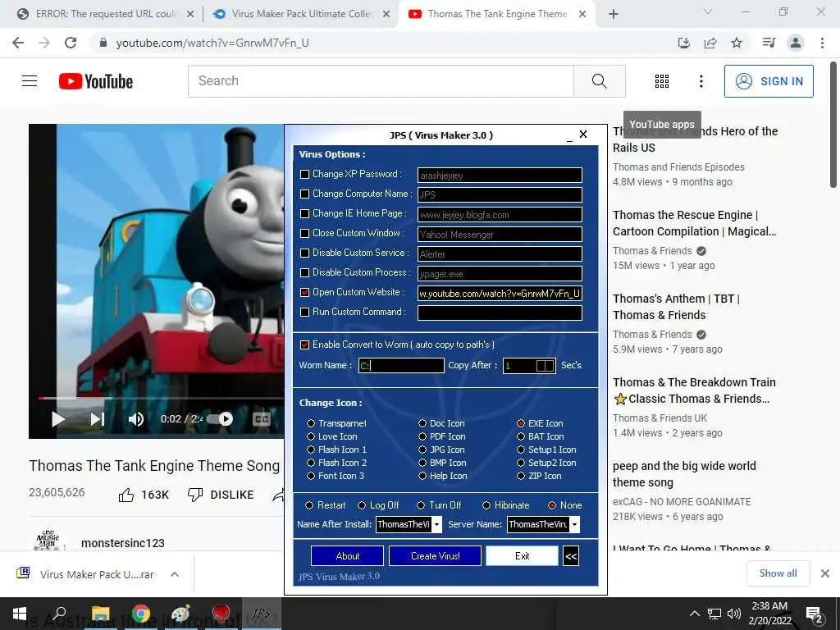The width and height of the screenshot is (840, 630).
Task: Open the Paint palette taskbar icon
Action: point(180,614)
